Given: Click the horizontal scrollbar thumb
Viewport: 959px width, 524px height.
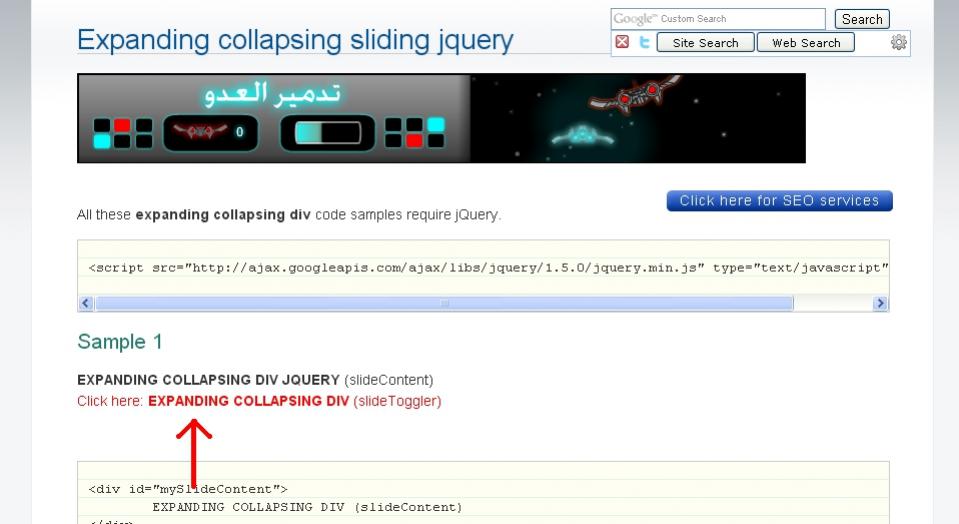Looking at the screenshot, I should click(x=445, y=303).
